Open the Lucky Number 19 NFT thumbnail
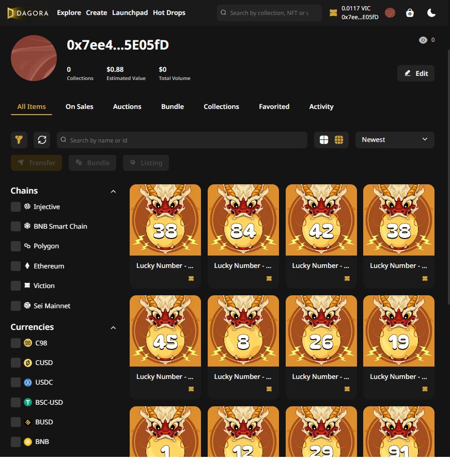Screen dimensions: 450x476 (x=399, y=331)
